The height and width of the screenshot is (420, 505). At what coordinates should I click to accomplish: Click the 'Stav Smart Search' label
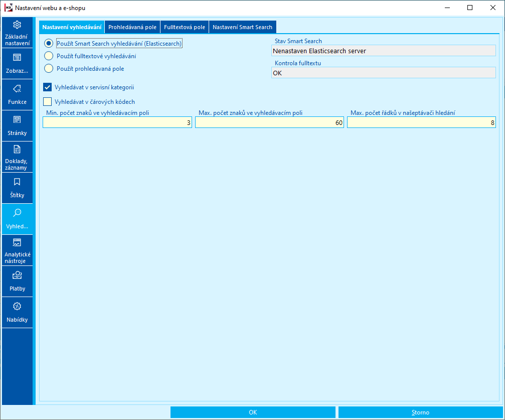(x=298, y=41)
